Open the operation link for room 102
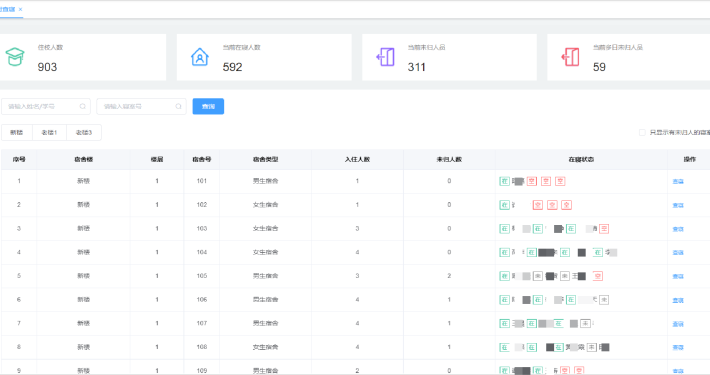The image size is (710, 375). click(x=678, y=206)
